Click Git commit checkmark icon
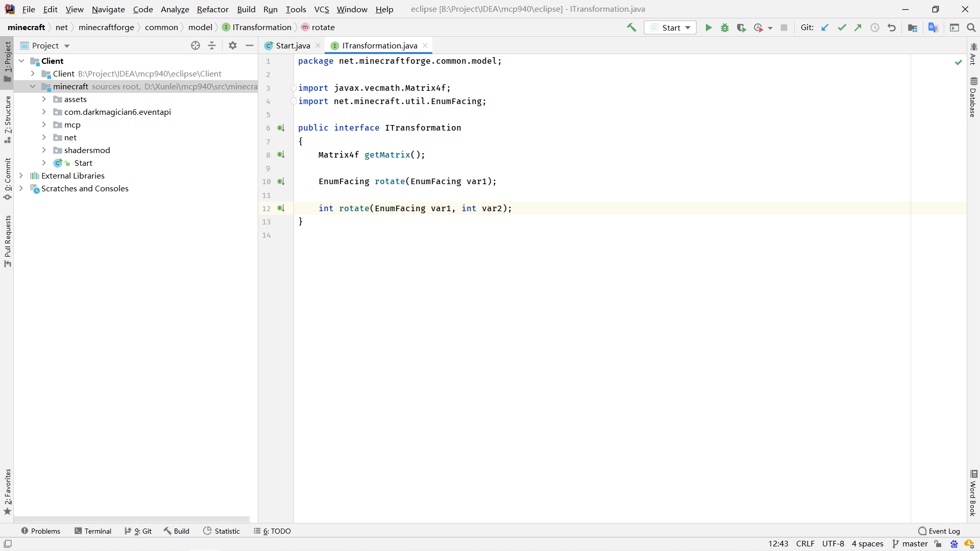Image resolution: width=980 pixels, height=551 pixels. pyautogui.click(x=842, y=28)
